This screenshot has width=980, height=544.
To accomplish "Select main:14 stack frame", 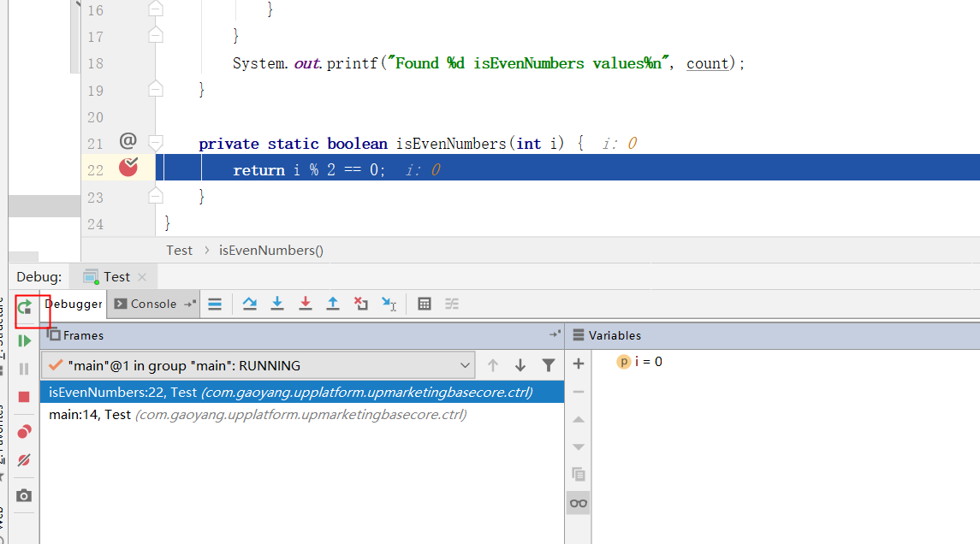I will (x=302, y=415).
